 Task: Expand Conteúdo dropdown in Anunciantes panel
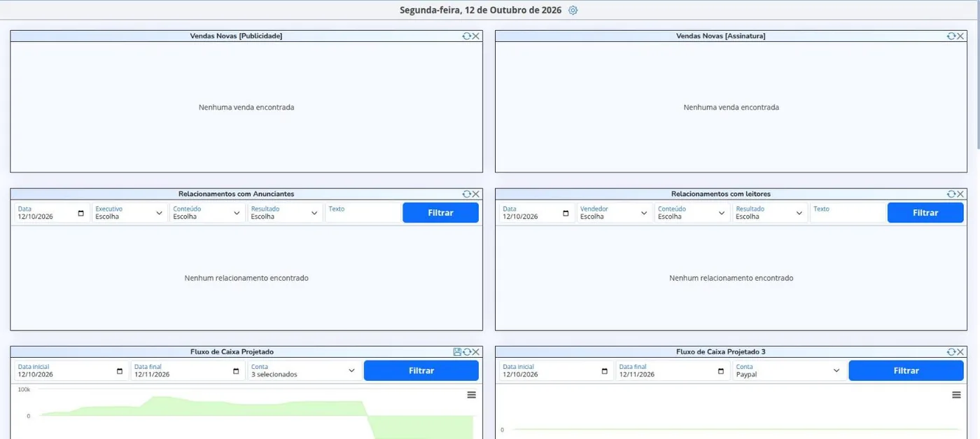(x=207, y=213)
